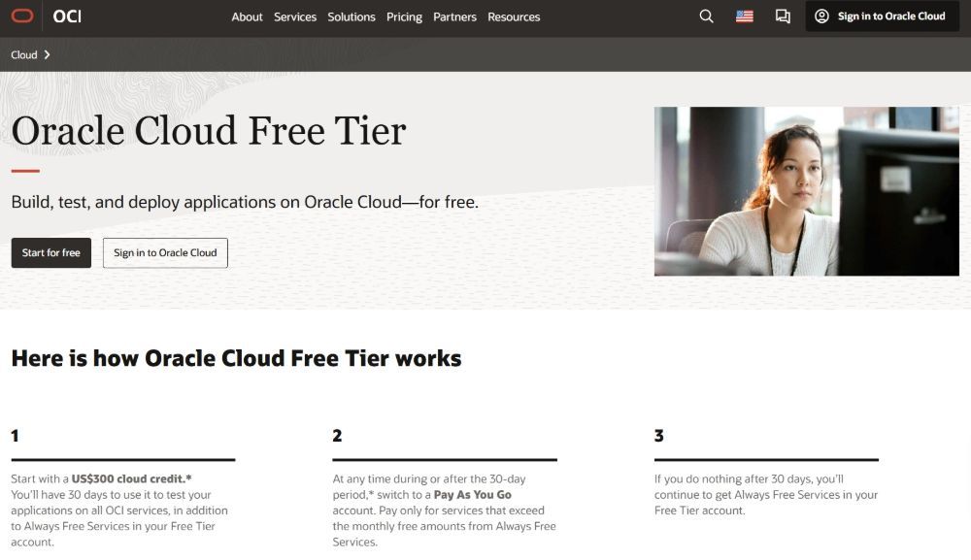Image resolution: width=971 pixels, height=560 pixels.
Task: Click the 'If you do nothing after 30 days' paragraph
Action: click(x=766, y=494)
